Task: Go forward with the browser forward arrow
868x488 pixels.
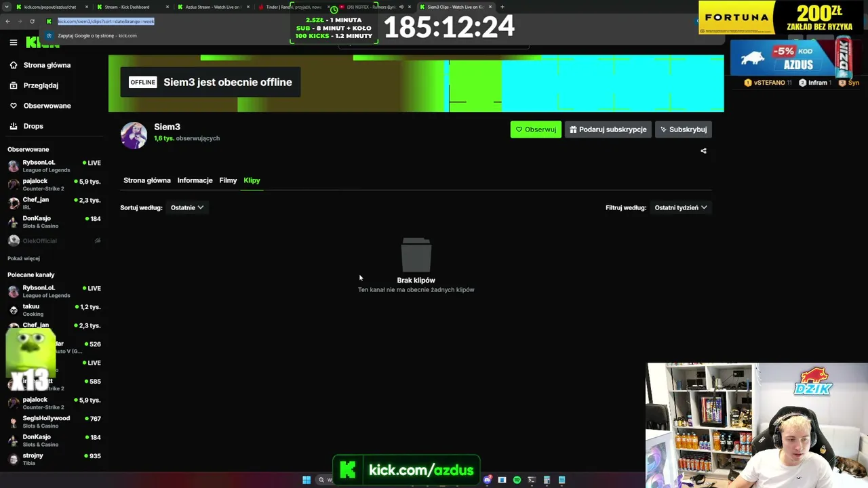Action: pos(19,21)
